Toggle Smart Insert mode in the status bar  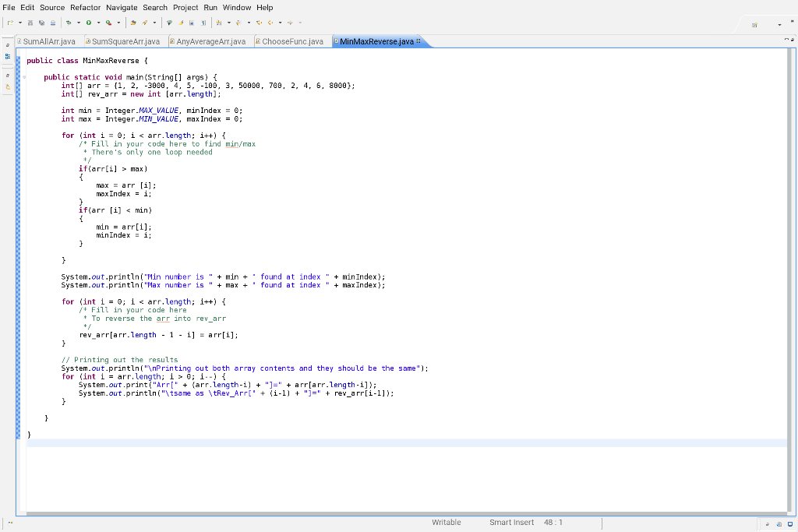(511, 523)
